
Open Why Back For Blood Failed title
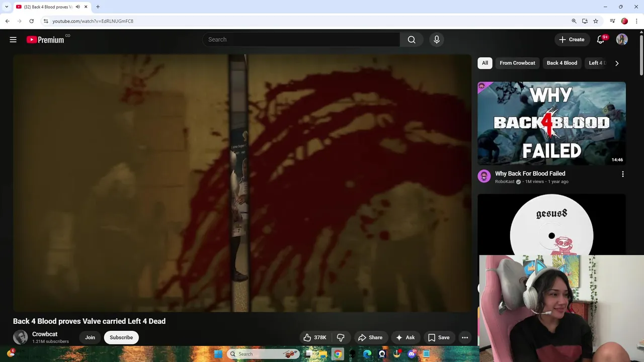[x=530, y=173]
